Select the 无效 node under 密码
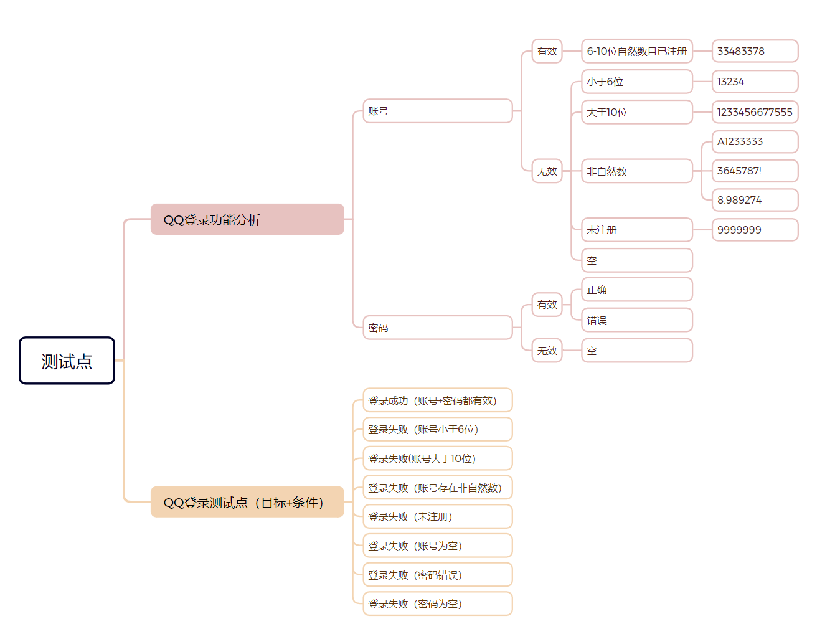 click(x=547, y=351)
